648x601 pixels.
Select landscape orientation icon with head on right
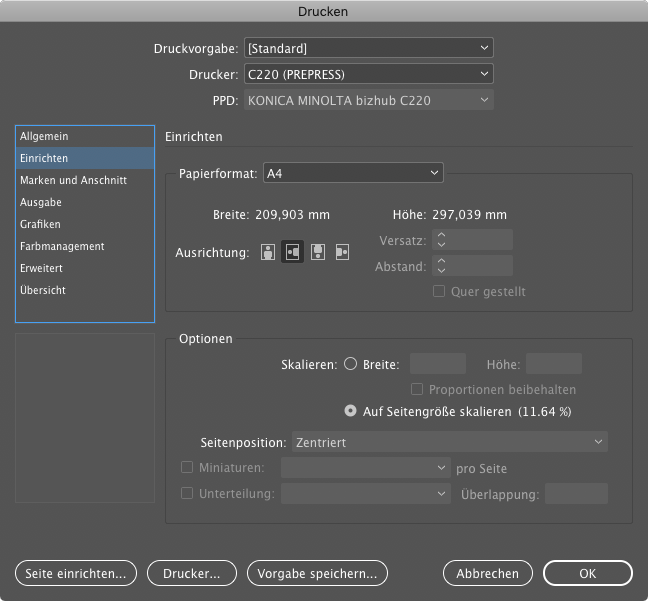pyautogui.click(x=342, y=252)
